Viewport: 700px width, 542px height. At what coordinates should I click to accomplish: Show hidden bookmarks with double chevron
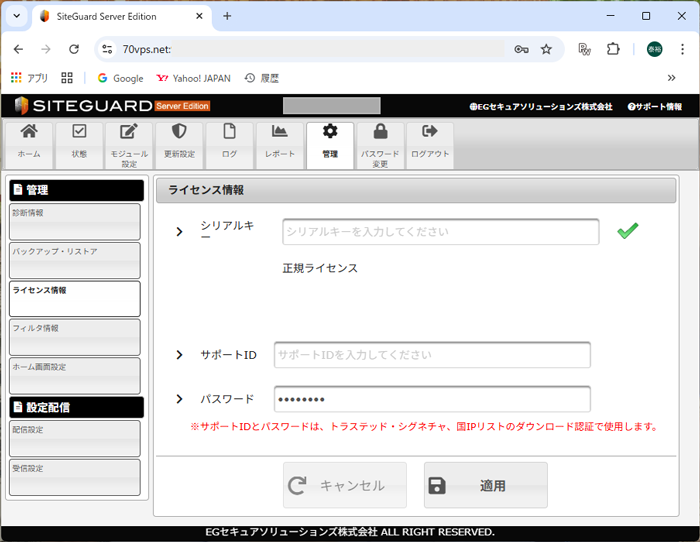(671, 78)
